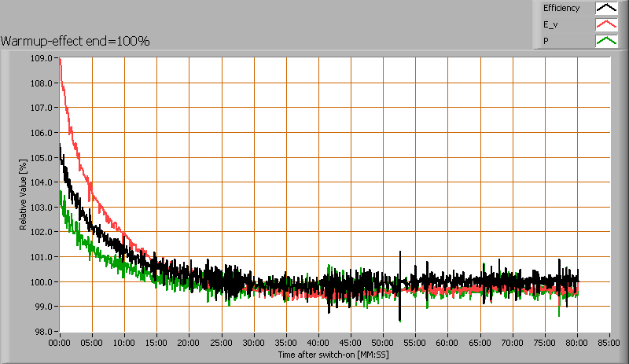The image size is (629, 364).
Task: Click the Relative Value [%] axis title
Action: (x=24, y=193)
